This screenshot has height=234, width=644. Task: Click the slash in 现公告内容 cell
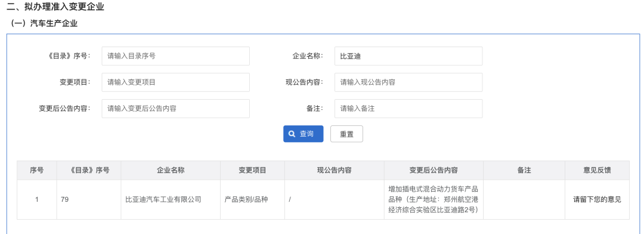(x=290, y=200)
